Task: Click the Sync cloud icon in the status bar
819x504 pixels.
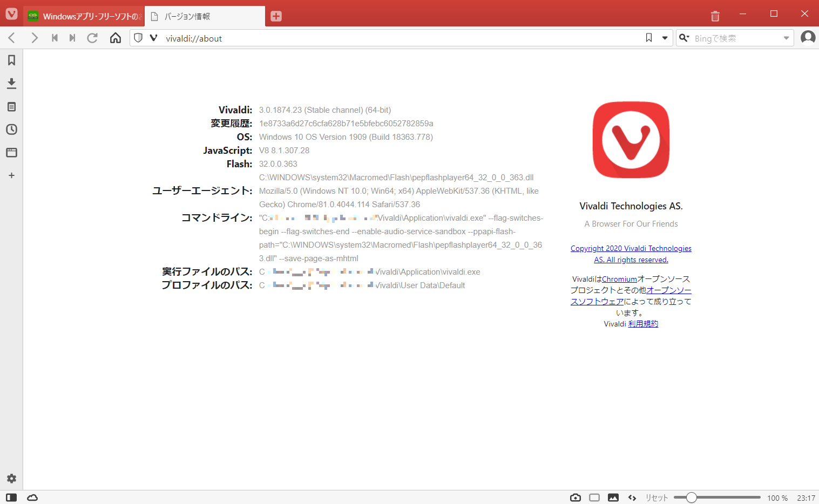Action: coord(32,497)
